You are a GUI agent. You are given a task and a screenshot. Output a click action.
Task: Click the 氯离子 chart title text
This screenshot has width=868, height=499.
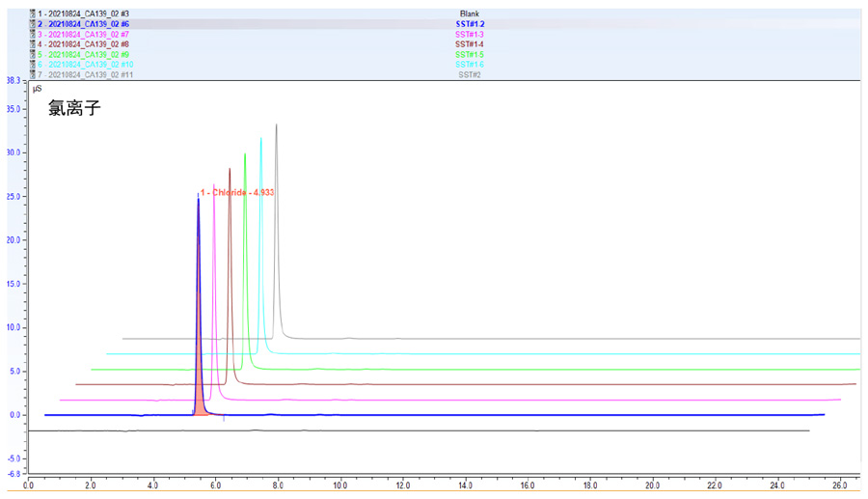click(74, 109)
